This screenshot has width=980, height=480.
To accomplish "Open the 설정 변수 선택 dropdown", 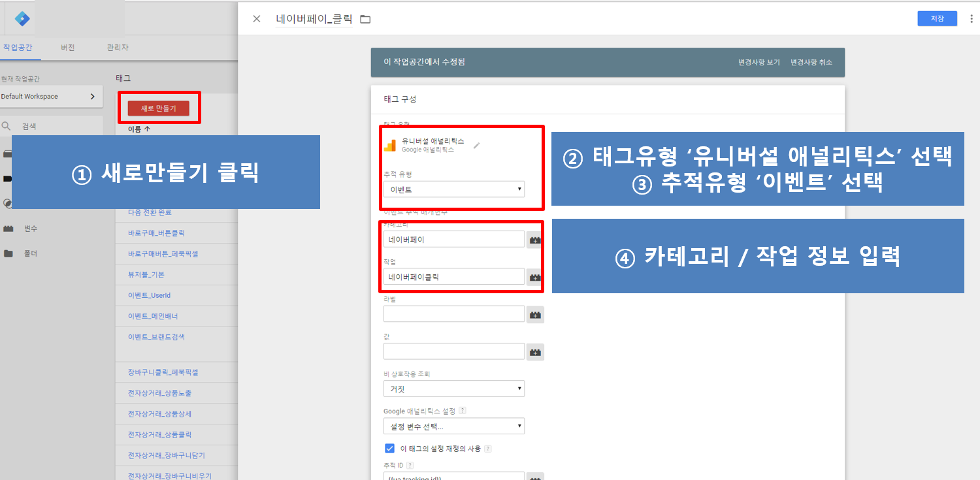I will (454, 426).
